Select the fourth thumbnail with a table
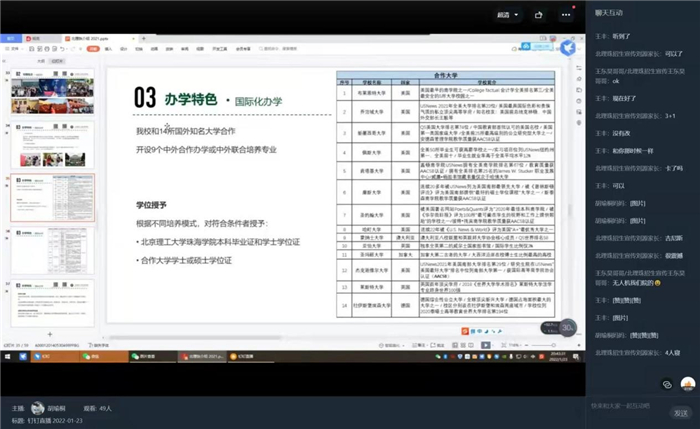This screenshot has height=429, width=700. [53, 250]
